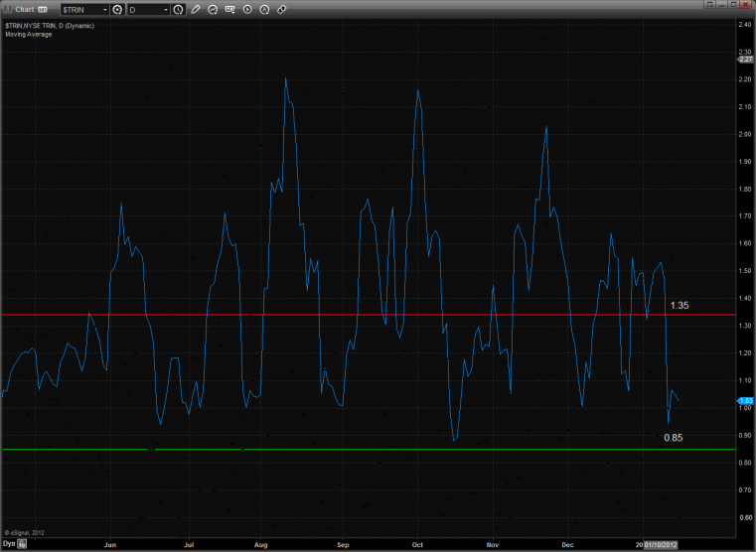Click the 01/10/2012 date cursor label
Screen dimensions: 756x552
point(661,545)
